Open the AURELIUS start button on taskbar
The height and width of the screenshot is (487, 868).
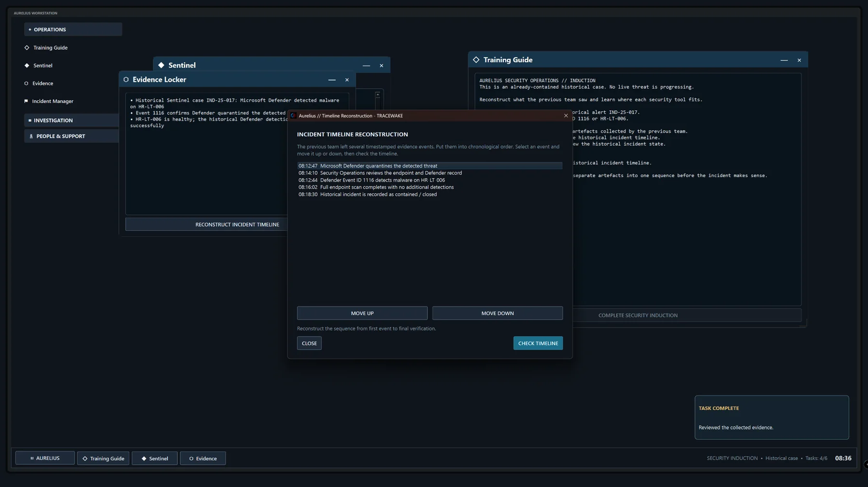click(x=45, y=458)
